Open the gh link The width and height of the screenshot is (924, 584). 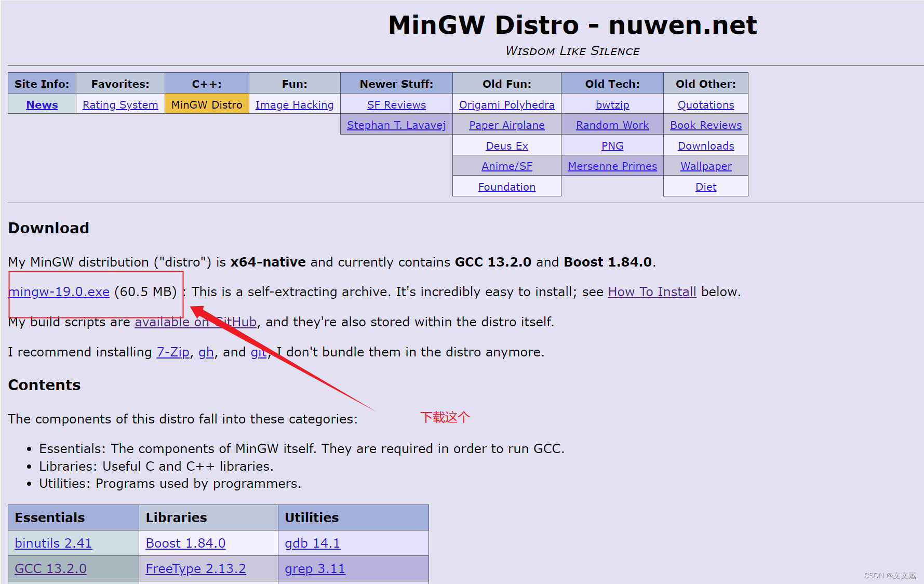coord(206,352)
